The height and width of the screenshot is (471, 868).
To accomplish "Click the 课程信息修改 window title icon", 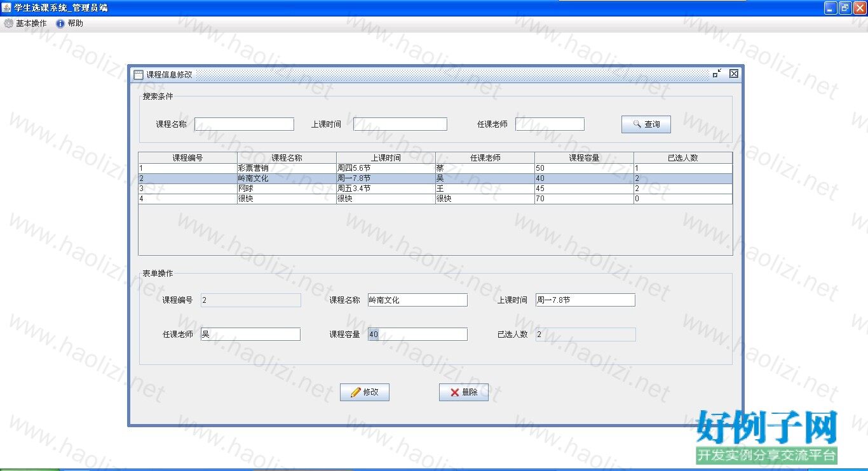I will (x=139, y=74).
